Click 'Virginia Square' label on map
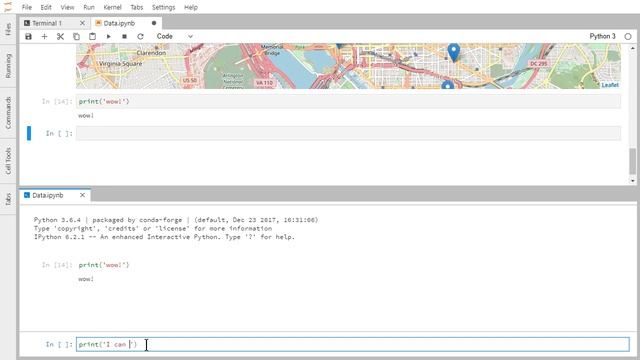640x360 pixels. pos(120,64)
